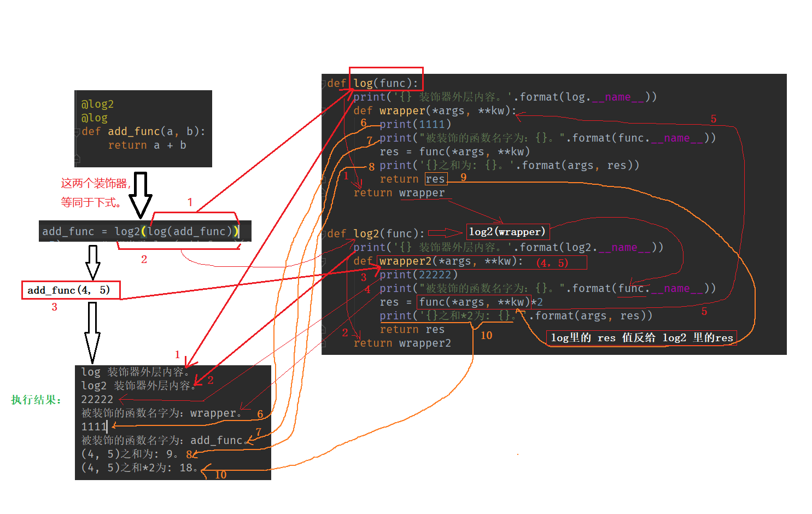Click the 'return wrapper' line in log
This screenshot has height=514, width=812.
[399, 192]
